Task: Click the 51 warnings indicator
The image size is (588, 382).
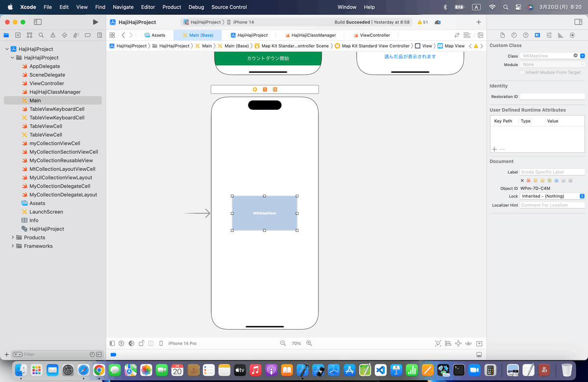Action: [x=422, y=22]
